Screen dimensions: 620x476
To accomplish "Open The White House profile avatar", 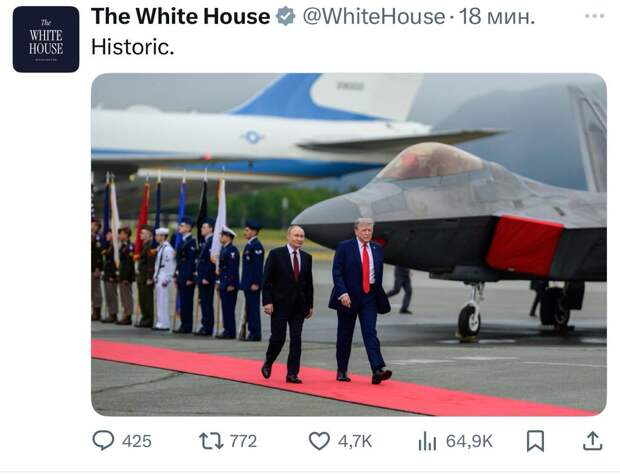I will tap(46, 39).
